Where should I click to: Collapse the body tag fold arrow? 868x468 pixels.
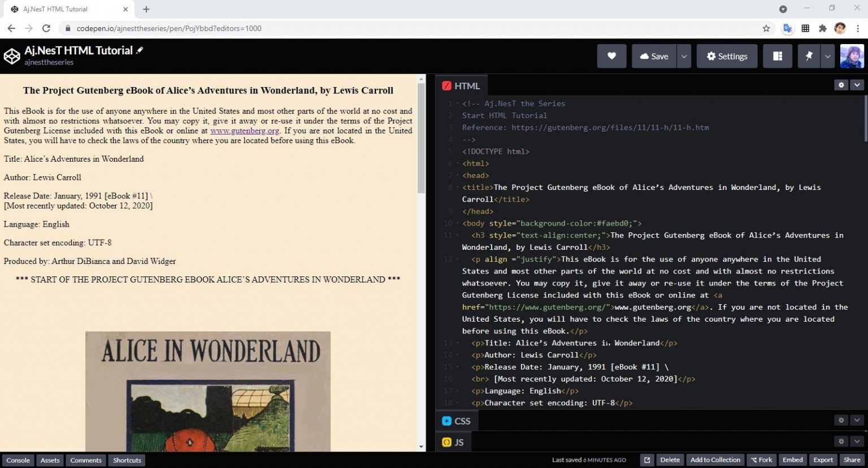(x=458, y=223)
